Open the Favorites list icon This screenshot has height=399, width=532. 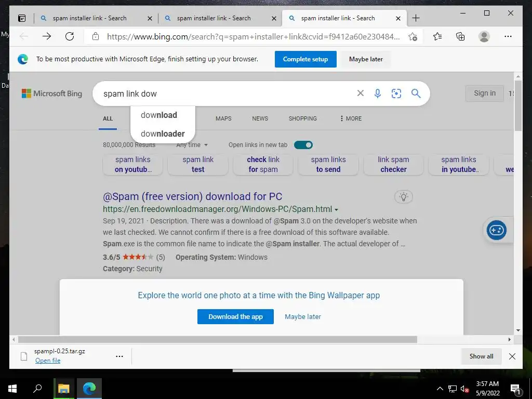(x=437, y=36)
